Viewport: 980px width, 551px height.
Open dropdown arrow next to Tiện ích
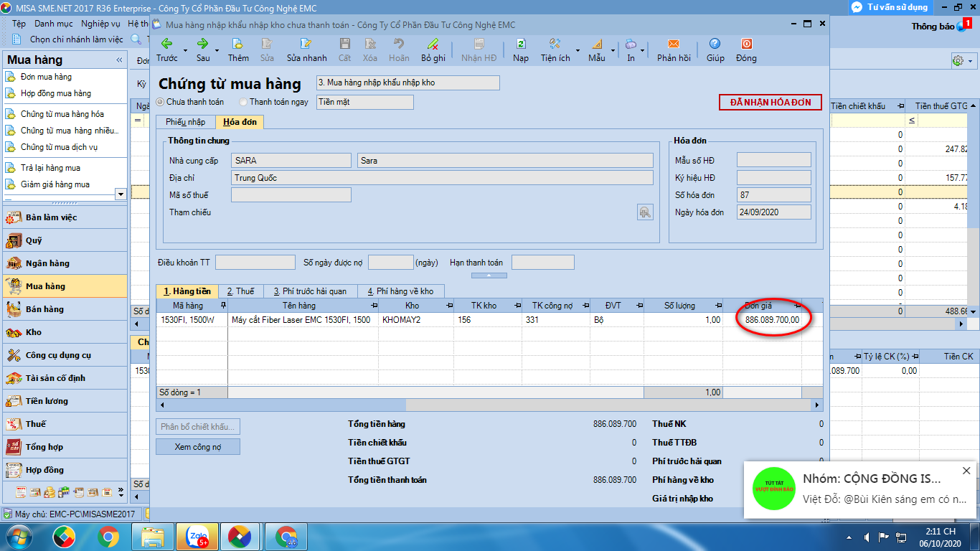click(x=578, y=50)
